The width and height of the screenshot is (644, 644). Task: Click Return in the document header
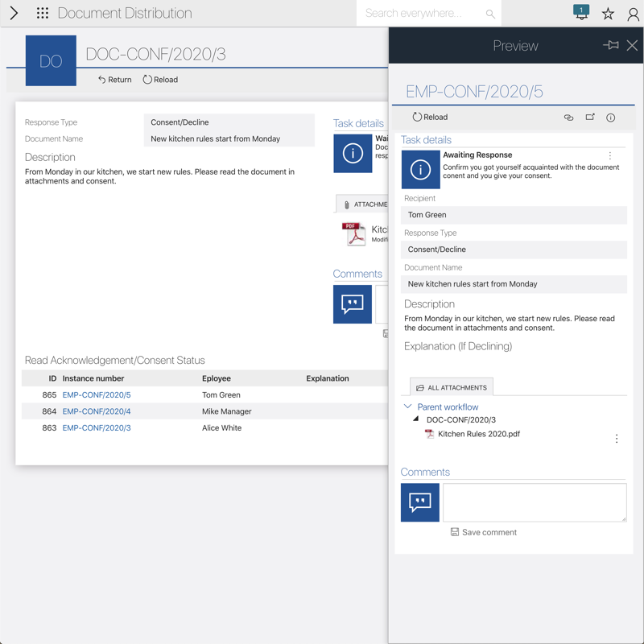point(114,80)
